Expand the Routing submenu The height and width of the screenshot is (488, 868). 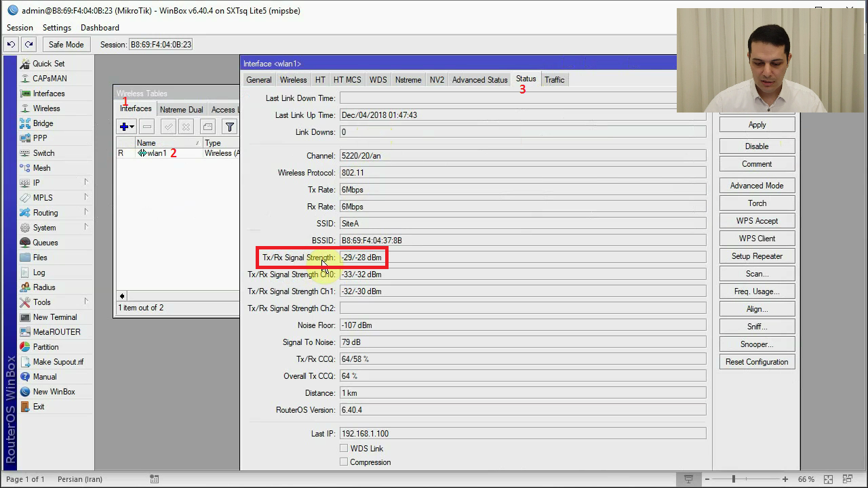tap(86, 212)
